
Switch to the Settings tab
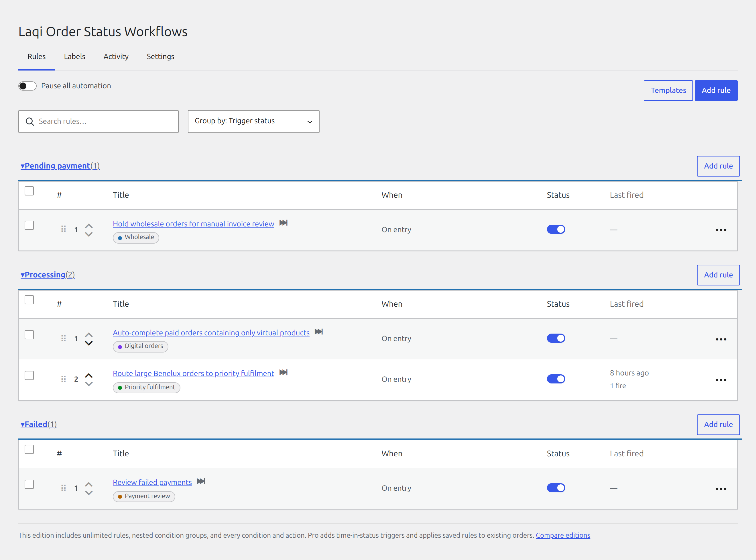tap(160, 57)
